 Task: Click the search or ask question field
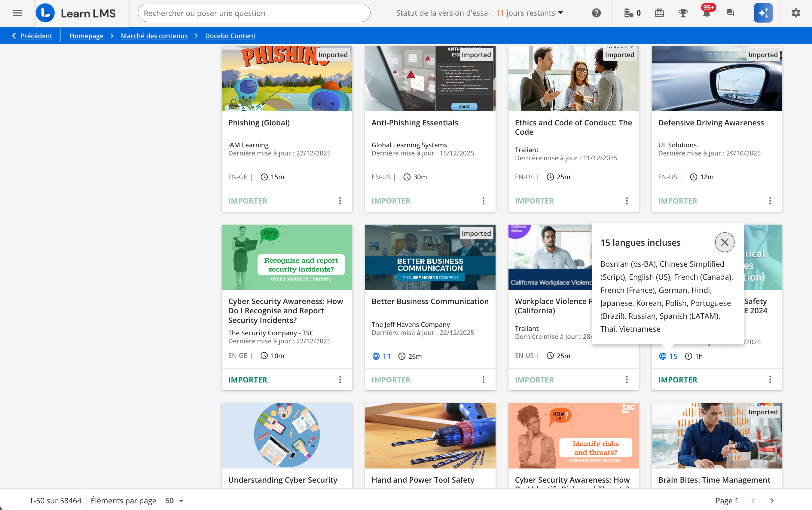coord(254,13)
